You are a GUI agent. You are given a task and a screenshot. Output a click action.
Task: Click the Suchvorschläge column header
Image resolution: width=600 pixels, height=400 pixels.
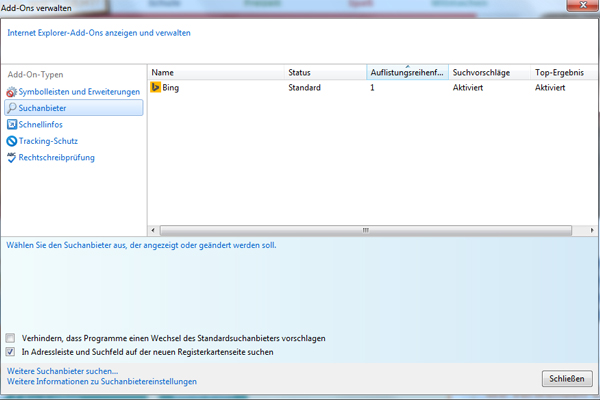point(488,73)
